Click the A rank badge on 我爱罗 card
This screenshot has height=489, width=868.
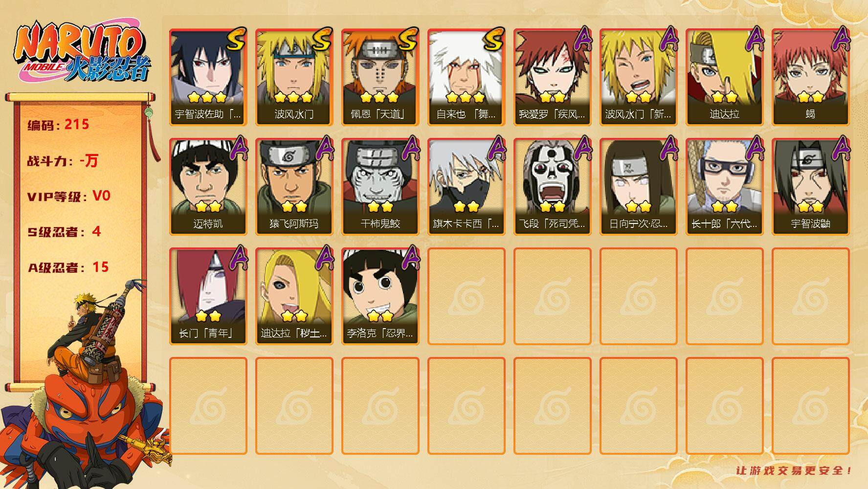581,39
